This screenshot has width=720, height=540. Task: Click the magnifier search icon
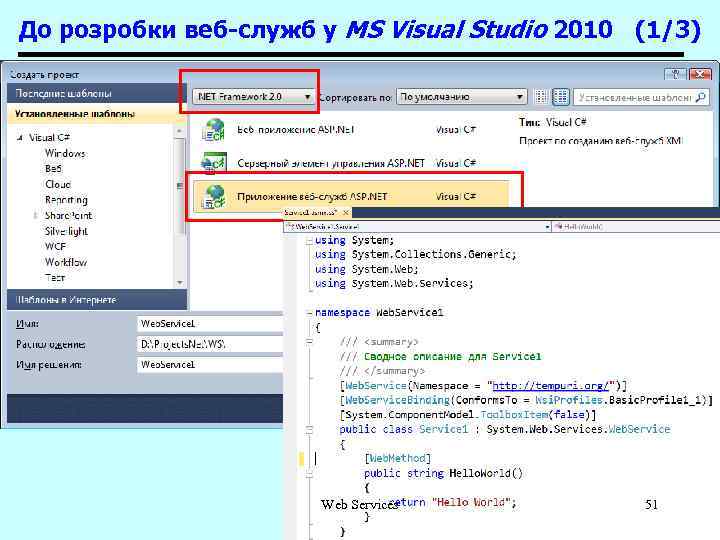coord(701,97)
